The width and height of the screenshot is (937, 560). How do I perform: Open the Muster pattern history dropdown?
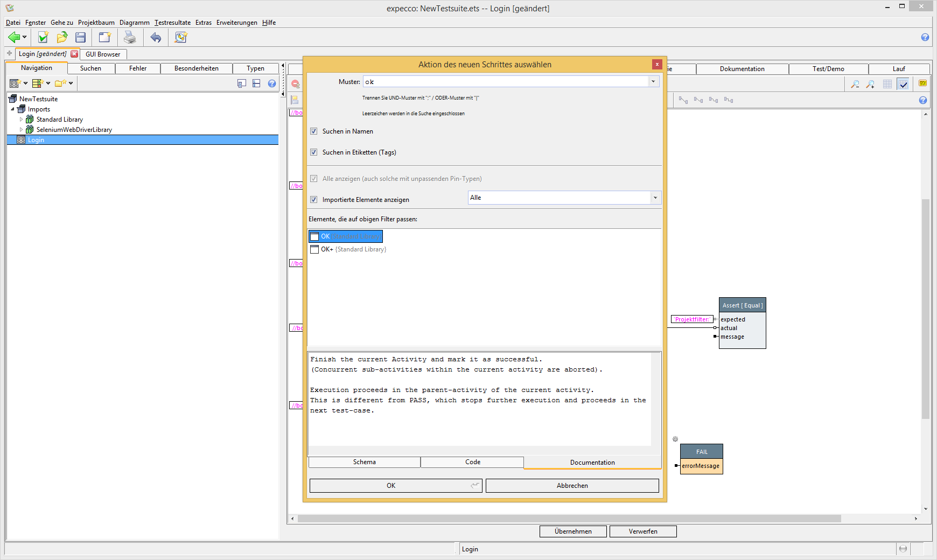[653, 82]
